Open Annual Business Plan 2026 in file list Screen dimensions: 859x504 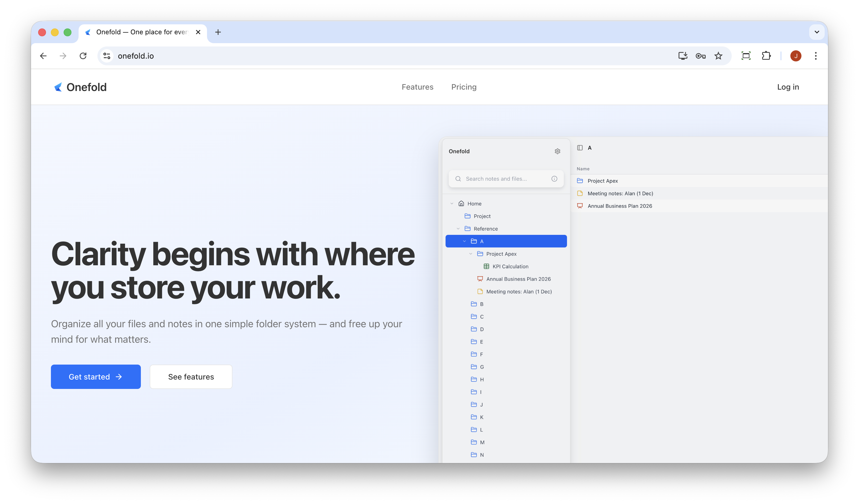(619, 206)
